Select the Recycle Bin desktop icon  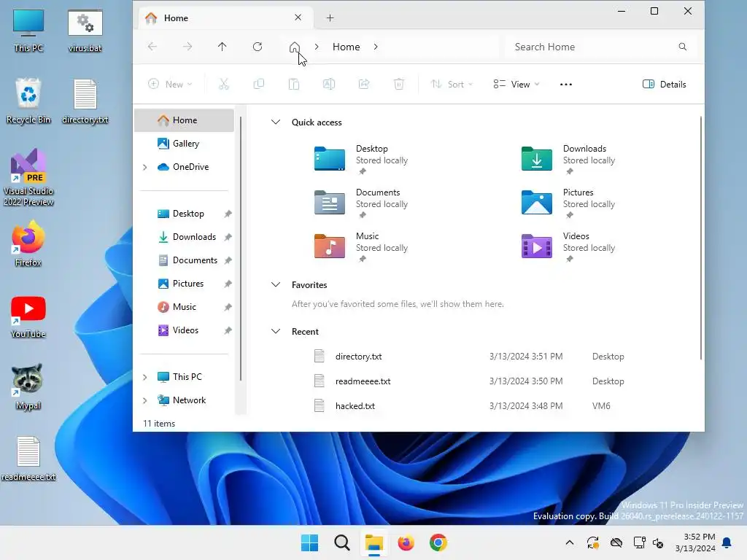point(28,101)
